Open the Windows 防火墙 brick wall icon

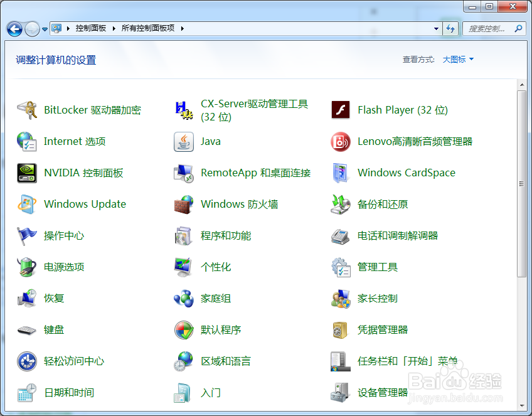pyautogui.click(x=184, y=205)
